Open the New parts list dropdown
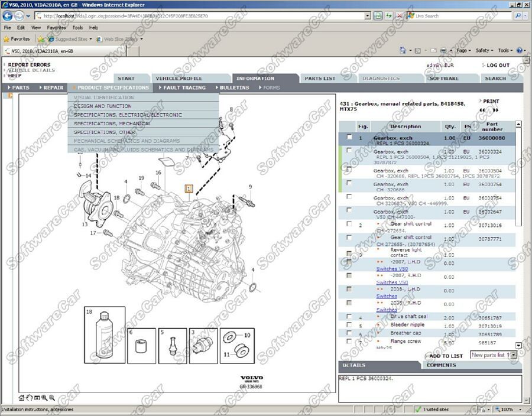This screenshot has width=532, height=416. click(512, 355)
